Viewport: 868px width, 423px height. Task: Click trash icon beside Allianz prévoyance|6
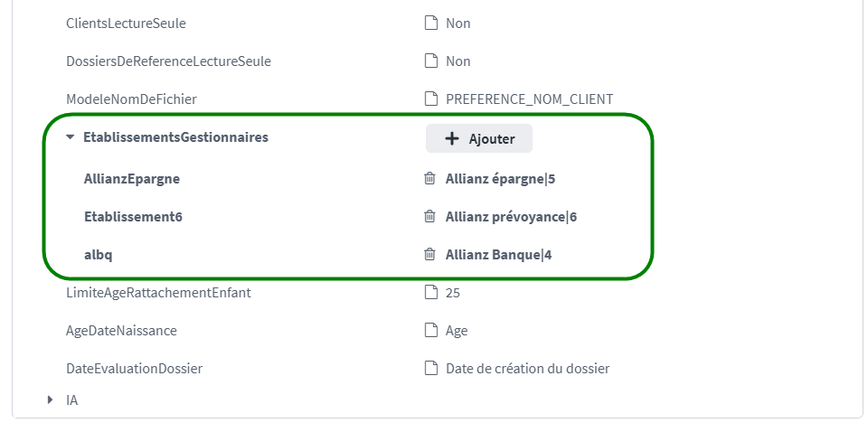[x=430, y=217]
